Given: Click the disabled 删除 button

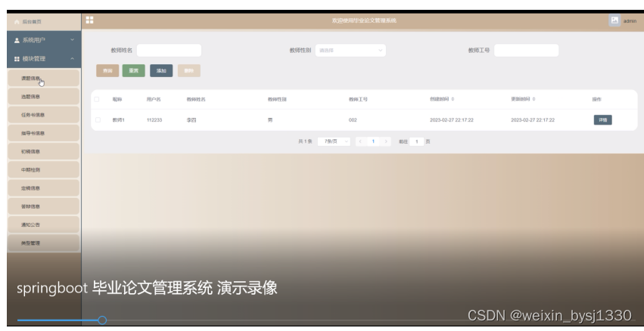Looking at the screenshot, I should pyautogui.click(x=189, y=70).
